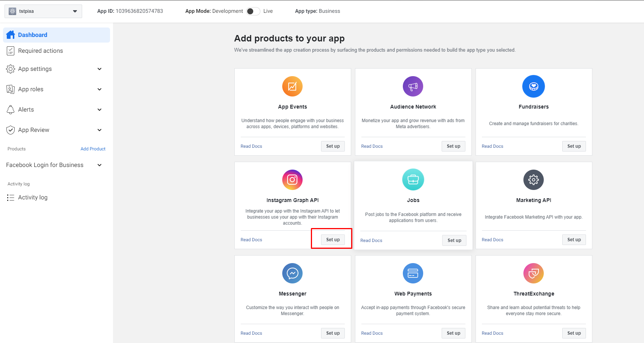Click the Fundraisers blue heart icon

(534, 86)
